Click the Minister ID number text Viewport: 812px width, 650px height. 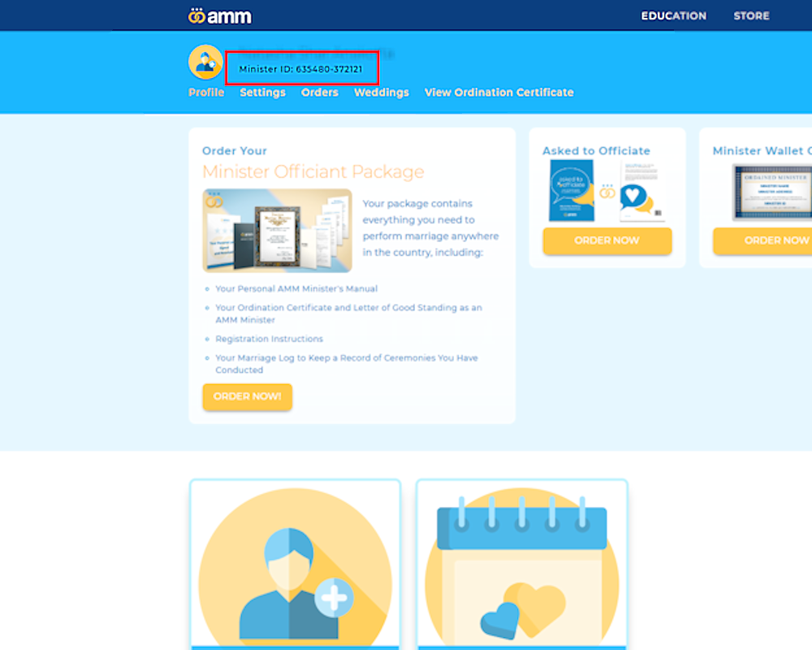tap(301, 69)
